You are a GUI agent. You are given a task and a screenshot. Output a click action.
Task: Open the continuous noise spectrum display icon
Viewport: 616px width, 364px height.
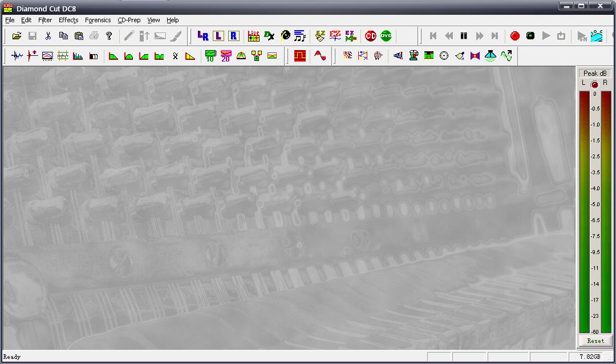tap(47, 56)
